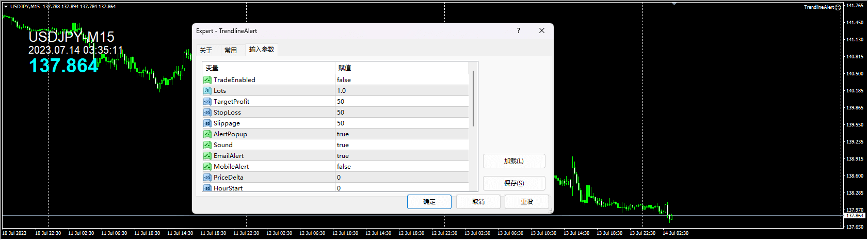The height and width of the screenshot is (240, 868).
Task: Open the USDJPY,M15 chart dropdown triangle
Action: tap(6, 7)
